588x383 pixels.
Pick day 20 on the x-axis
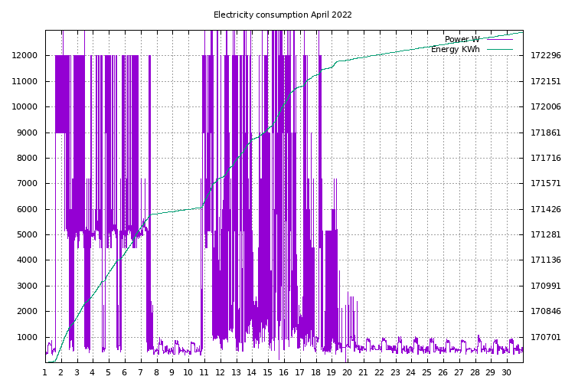348,372
